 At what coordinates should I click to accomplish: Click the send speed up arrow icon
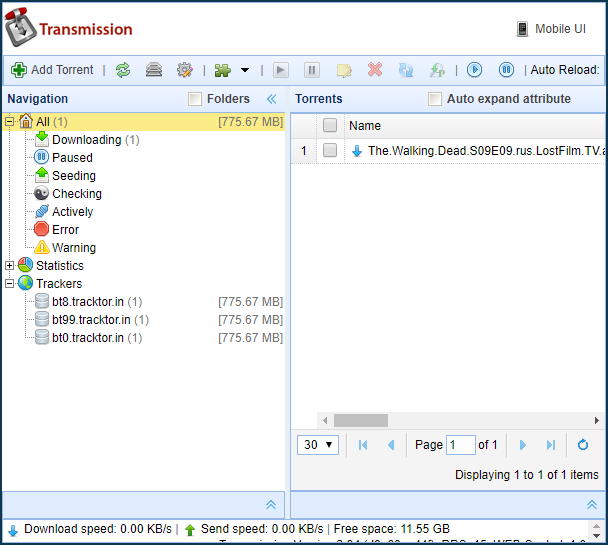[x=190, y=530]
